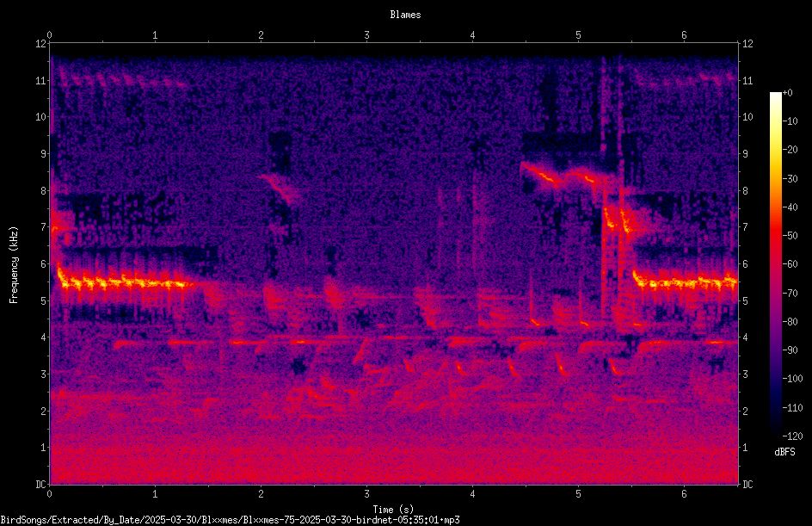Click the "-90" value on the color scale

(x=790, y=350)
